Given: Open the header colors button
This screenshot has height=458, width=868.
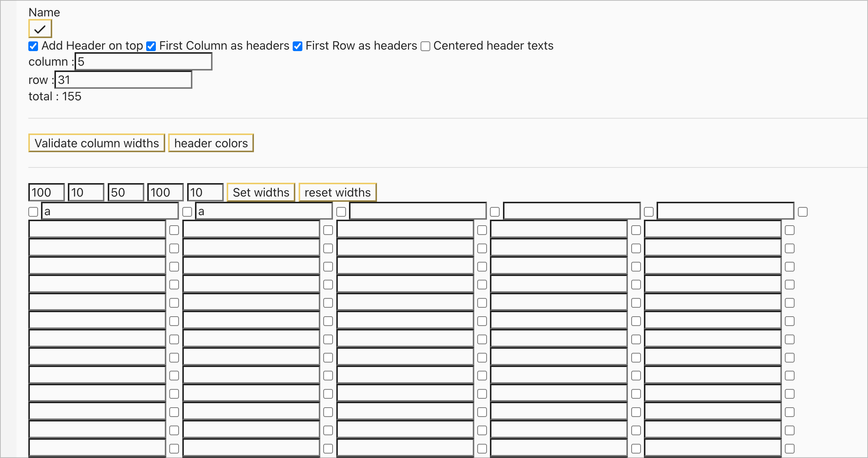Looking at the screenshot, I should click(x=211, y=143).
